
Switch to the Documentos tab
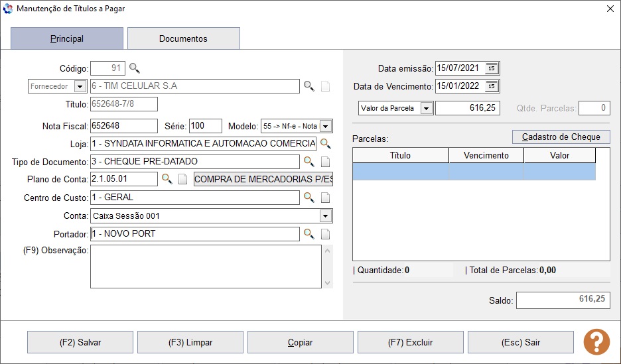(x=183, y=38)
